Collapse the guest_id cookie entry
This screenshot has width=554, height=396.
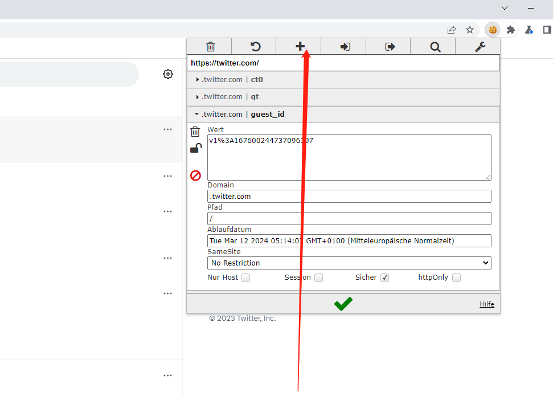(x=343, y=114)
